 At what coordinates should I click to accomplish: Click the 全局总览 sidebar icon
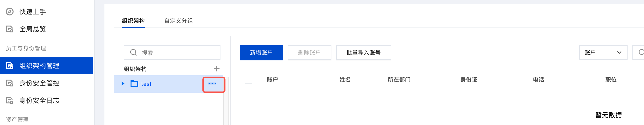coord(9,29)
